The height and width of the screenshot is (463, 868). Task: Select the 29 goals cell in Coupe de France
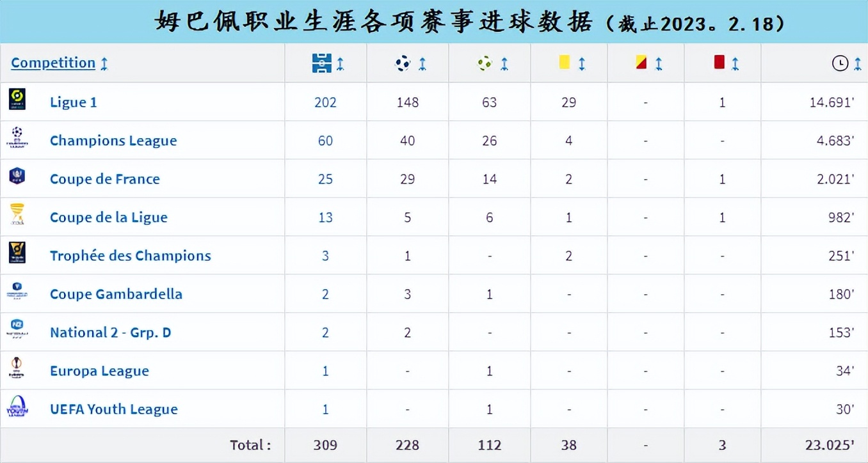408,179
